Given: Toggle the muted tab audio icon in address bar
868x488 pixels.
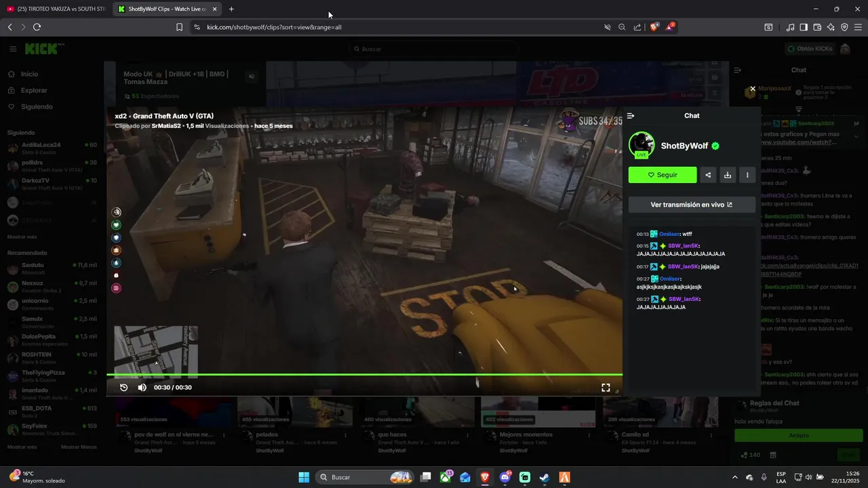Looking at the screenshot, I should [608, 27].
